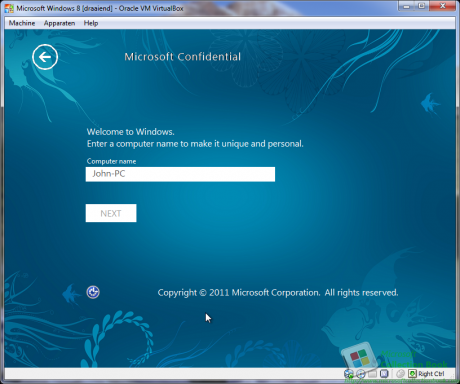This screenshot has height=384, width=460.
Task: Click the optical disc status icon
Action: pyautogui.click(x=361, y=373)
